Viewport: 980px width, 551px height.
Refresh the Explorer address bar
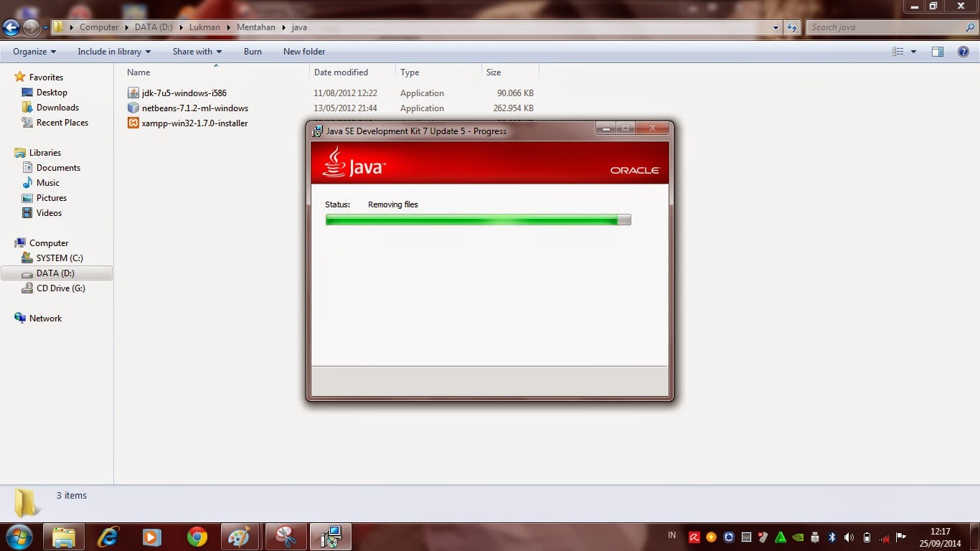tap(792, 27)
